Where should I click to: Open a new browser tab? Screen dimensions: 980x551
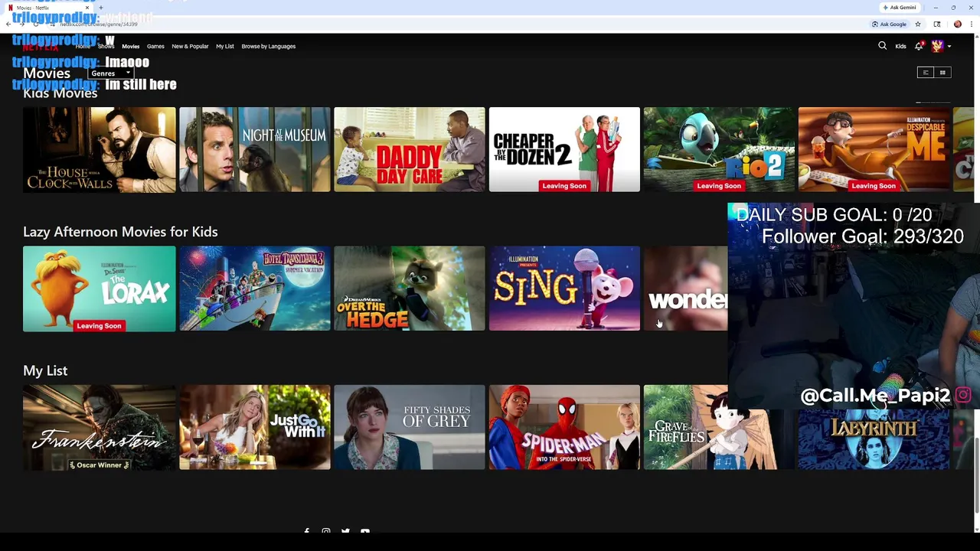pyautogui.click(x=101, y=8)
